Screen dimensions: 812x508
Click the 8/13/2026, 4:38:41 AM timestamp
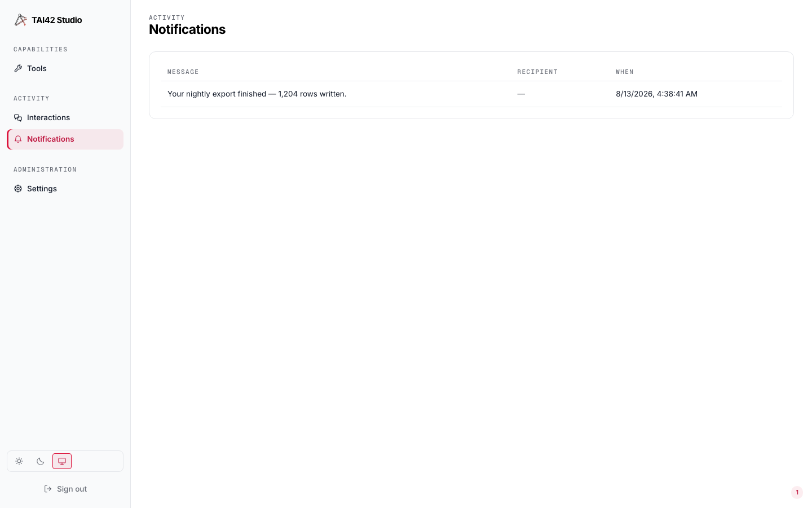(x=656, y=94)
